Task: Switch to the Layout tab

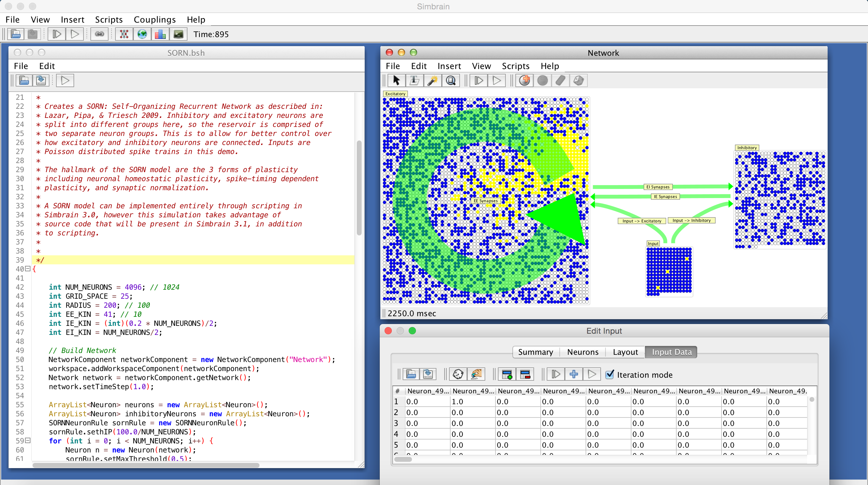Action: 625,352
